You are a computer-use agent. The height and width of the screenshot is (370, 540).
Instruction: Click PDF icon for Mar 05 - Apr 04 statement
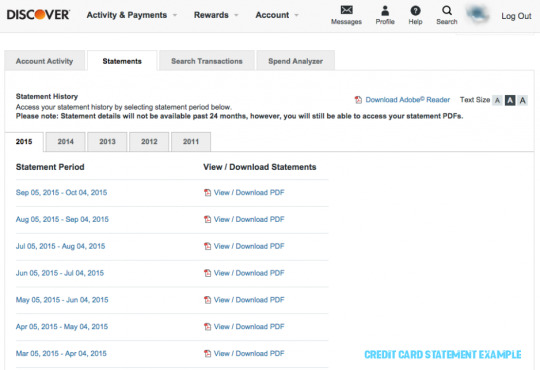[x=207, y=353]
